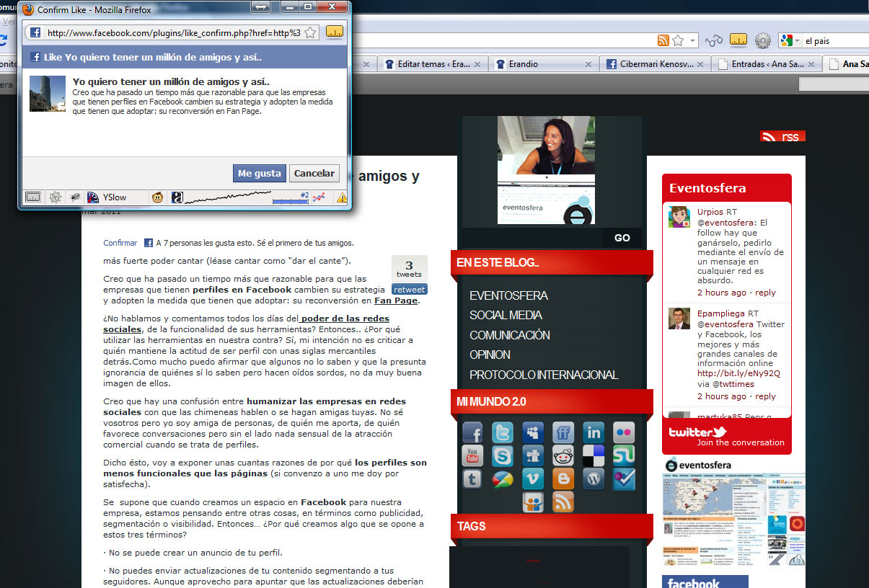The width and height of the screenshot is (869, 588).
Task: Click the Vimeo icon
Action: pos(533,478)
